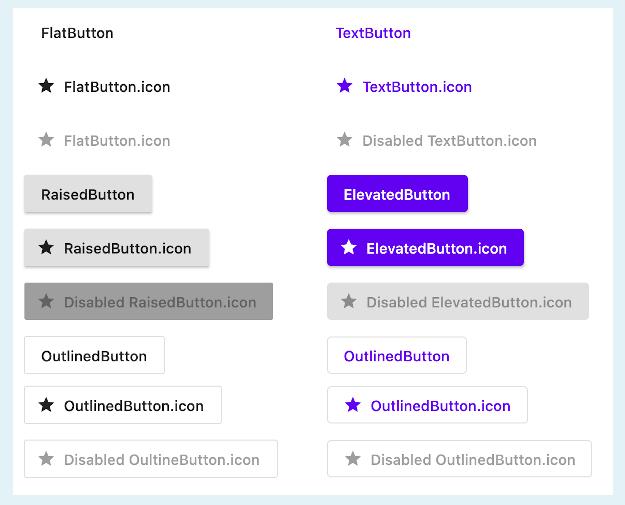Click the purple star in OutlinedButton.icon
625x505 pixels.
pyautogui.click(x=353, y=406)
